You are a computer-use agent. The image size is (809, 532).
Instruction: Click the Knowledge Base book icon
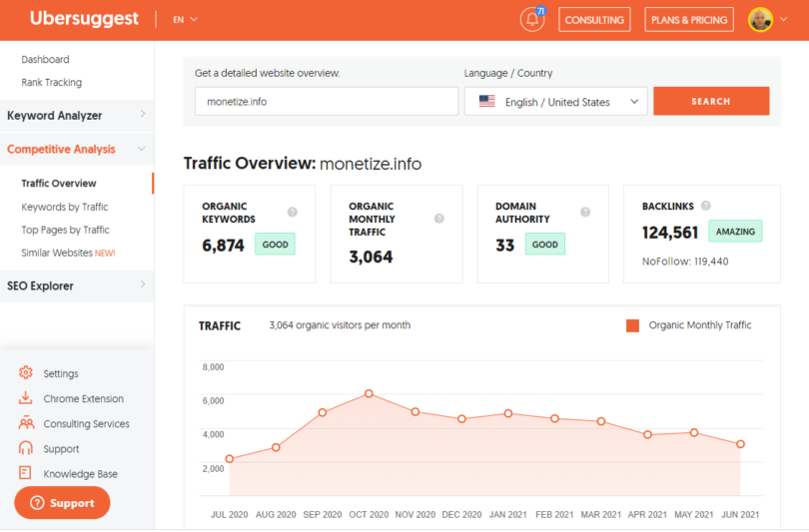pyautogui.click(x=25, y=473)
